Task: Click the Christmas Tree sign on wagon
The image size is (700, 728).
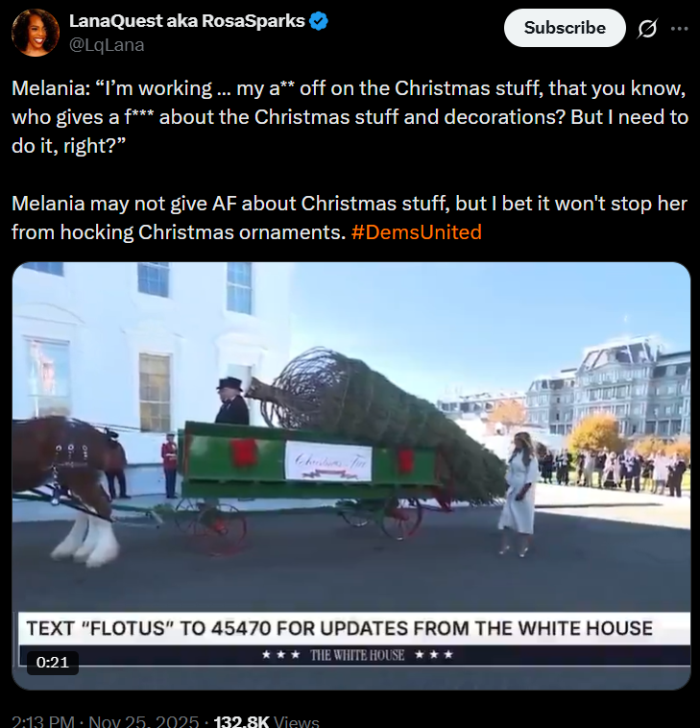Action: coord(328,461)
